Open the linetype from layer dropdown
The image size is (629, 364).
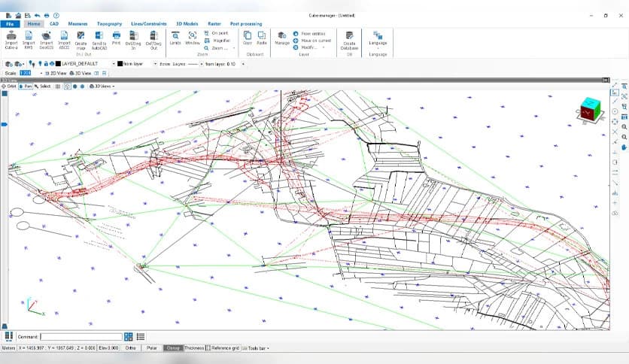[202, 64]
